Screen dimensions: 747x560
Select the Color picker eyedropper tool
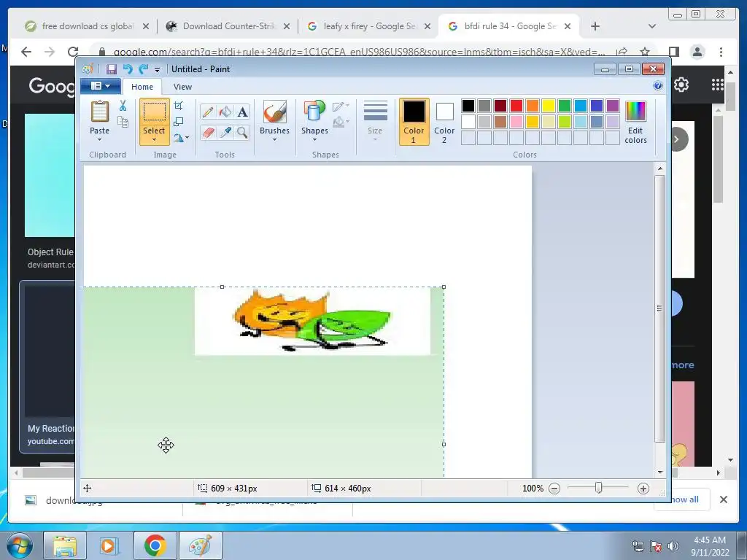coord(225,132)
